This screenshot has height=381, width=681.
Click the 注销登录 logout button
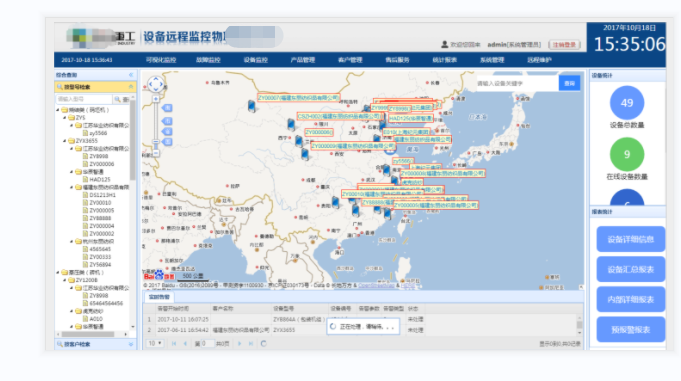coord(564,45)
